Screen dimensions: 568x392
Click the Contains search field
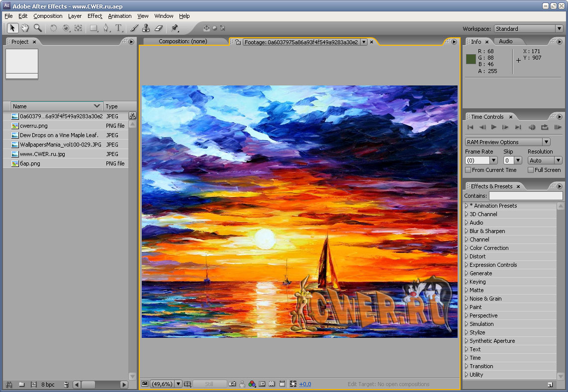526,196
